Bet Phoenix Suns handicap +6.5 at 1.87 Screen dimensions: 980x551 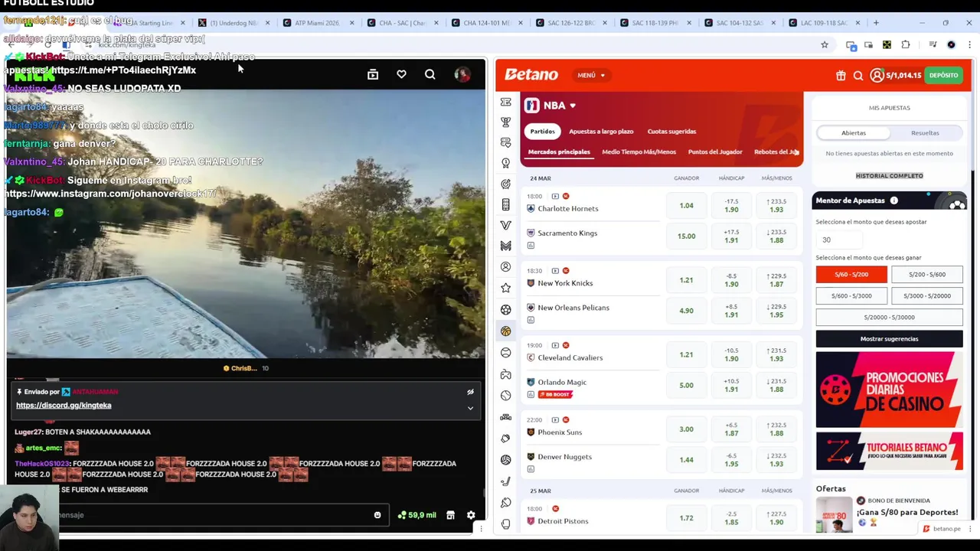[x=731, y=429]
